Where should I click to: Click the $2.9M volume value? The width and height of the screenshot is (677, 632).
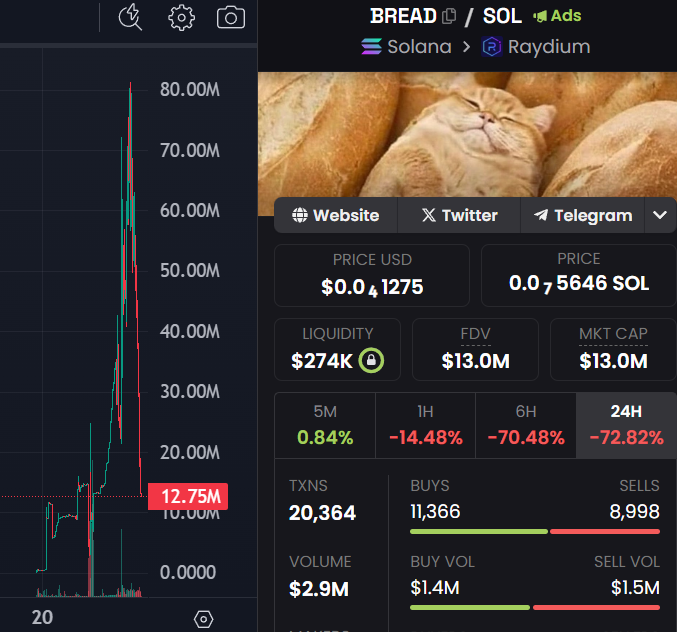pyautogui.click(x=319, y=589)
